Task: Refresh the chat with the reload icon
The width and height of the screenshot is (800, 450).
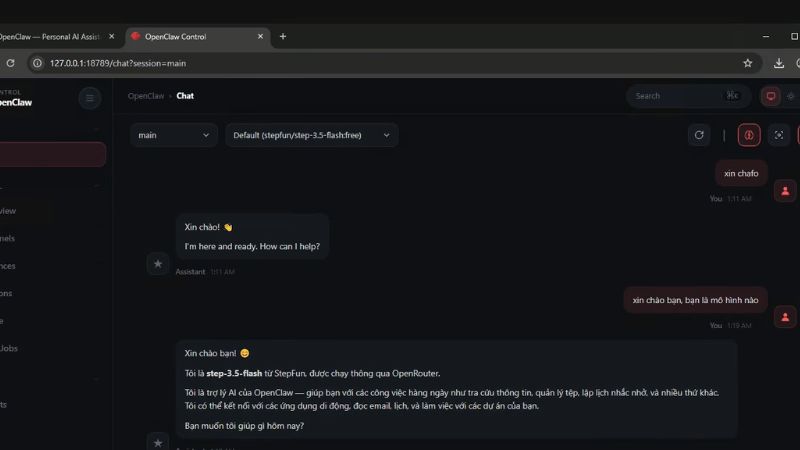Action: pyautogui.click(x=699, y=135)
